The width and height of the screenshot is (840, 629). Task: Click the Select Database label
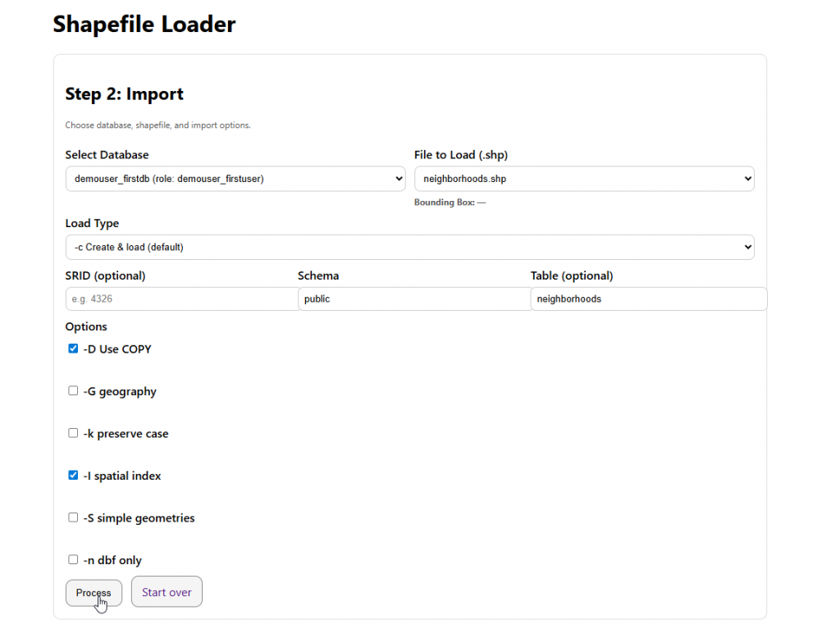pyautogui.click(x=107, y=155)
